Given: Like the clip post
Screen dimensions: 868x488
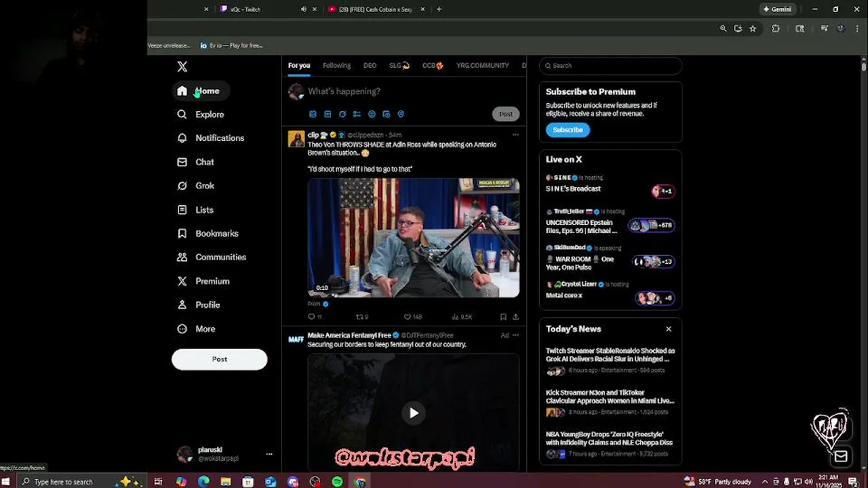Looking at the screenshot, I should pyautogui.click(x=412, y=317).
